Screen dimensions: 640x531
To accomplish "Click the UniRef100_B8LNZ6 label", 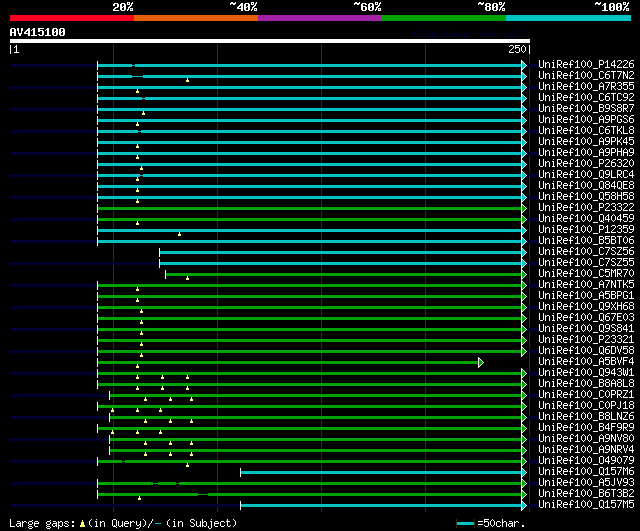I will pyautogui.click(x=586, y=417).
